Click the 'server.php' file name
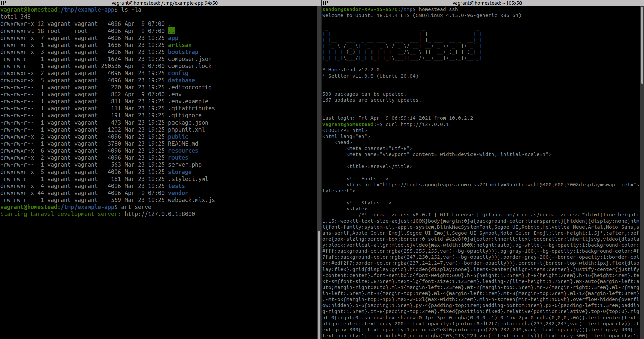The image size is (644, 339). point(185,165)
